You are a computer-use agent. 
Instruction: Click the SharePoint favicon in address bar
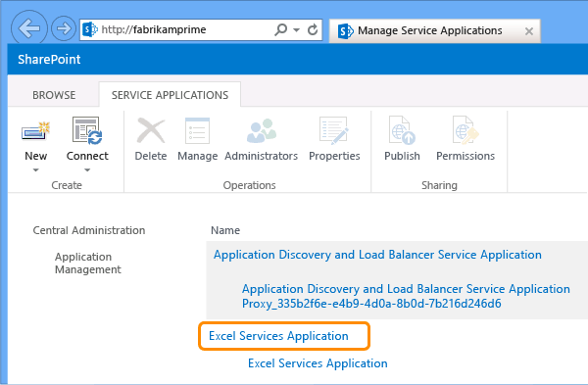[90, 29]
